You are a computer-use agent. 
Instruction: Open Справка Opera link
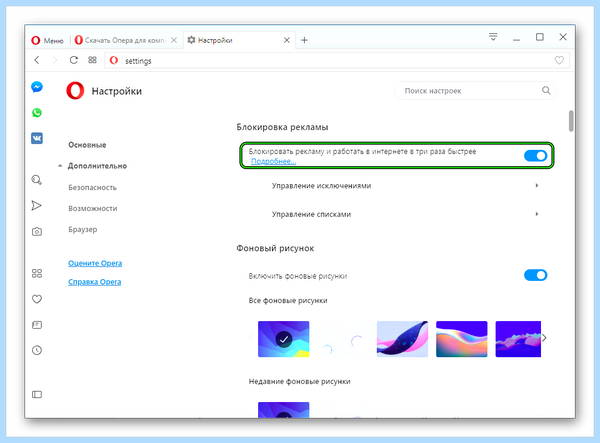(x=95, y=282)
